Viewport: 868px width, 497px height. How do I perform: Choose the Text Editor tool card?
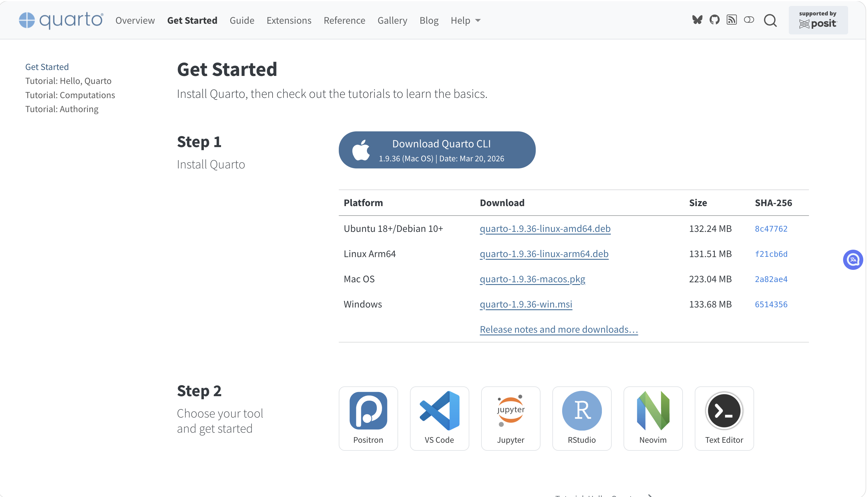[x=724, y=418]
